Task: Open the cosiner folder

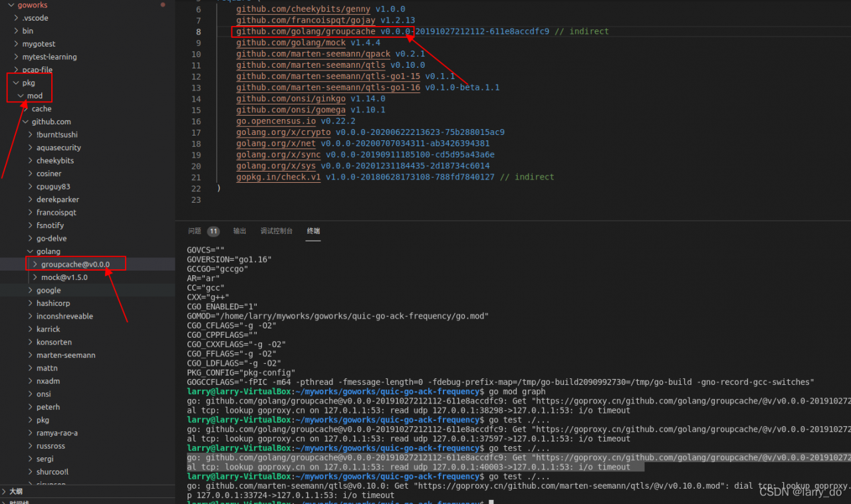Action: click(x=49, y=174)
